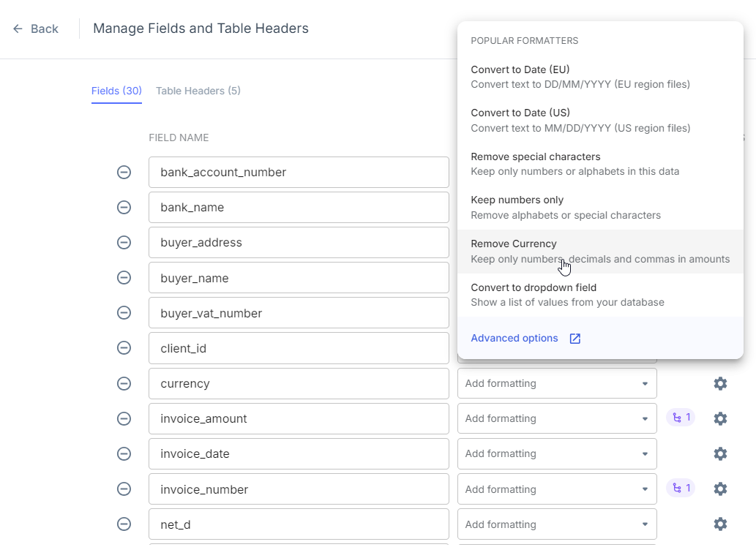Open settings gear for the net_d field
The height and width of the screenshot is (558, 756).
719,524
